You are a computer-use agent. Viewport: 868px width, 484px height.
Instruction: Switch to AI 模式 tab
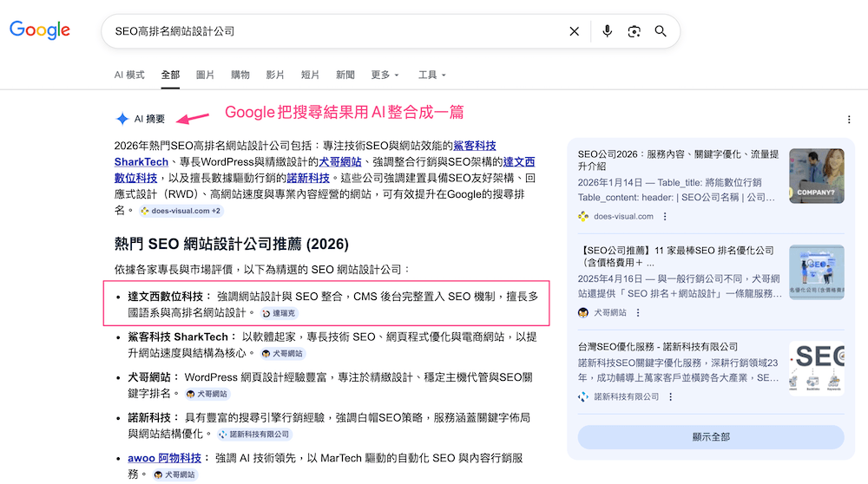(x=129, y=75)
